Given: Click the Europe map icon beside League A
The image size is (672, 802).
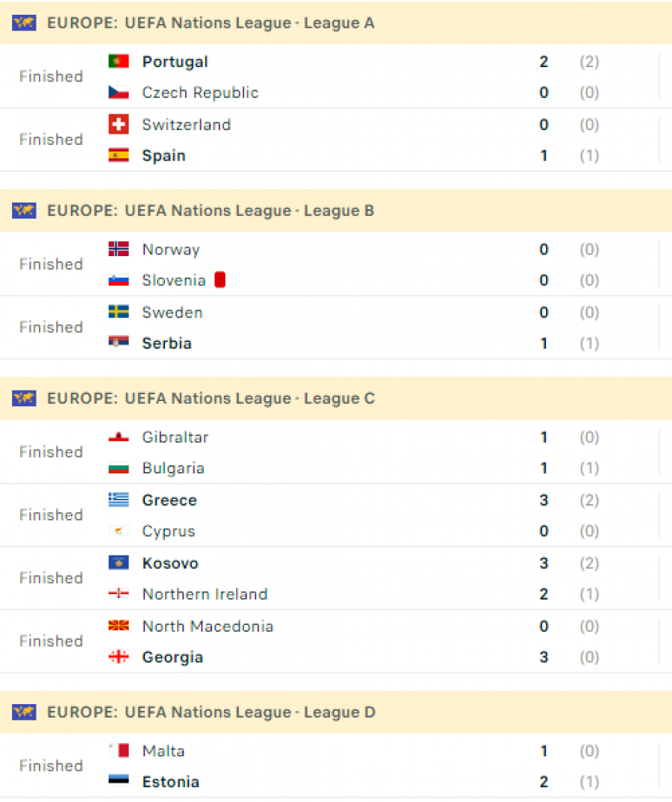Looking at the screenshot, I should [x=24, y=23].
